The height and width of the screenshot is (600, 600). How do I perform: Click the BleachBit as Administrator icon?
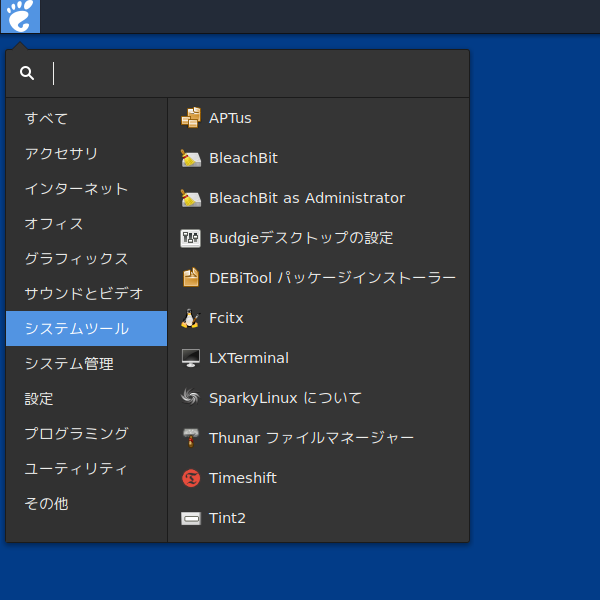(191, 198)
